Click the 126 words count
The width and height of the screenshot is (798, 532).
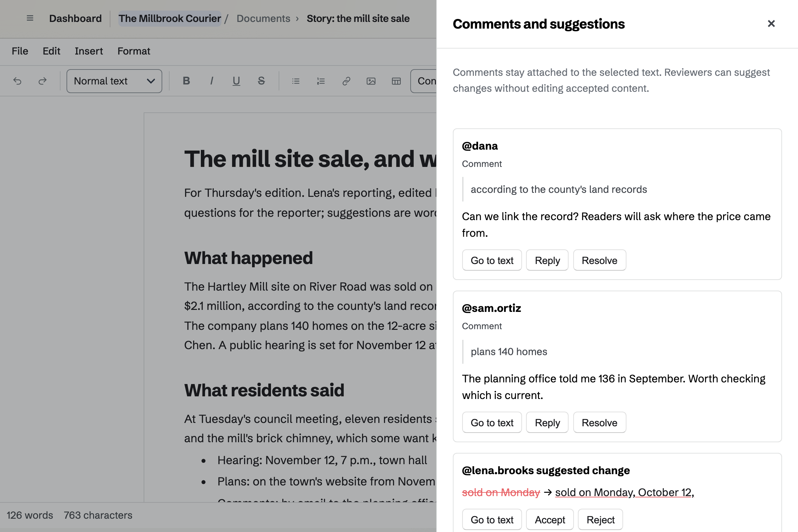coord(30,515)
